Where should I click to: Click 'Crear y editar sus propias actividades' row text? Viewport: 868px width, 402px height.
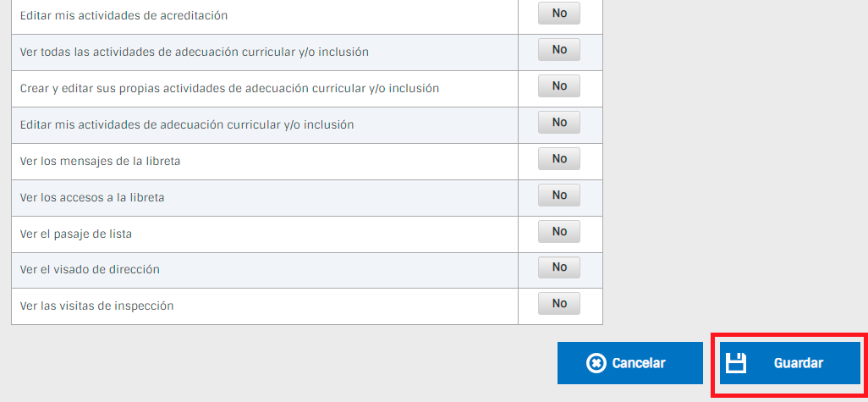coord(230,89)
